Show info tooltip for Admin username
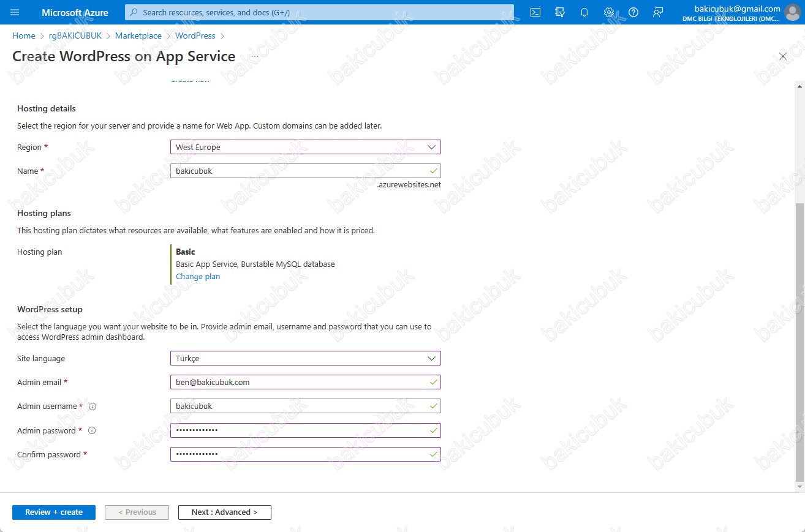The image size is (805, 532). (x=93, y=406)
